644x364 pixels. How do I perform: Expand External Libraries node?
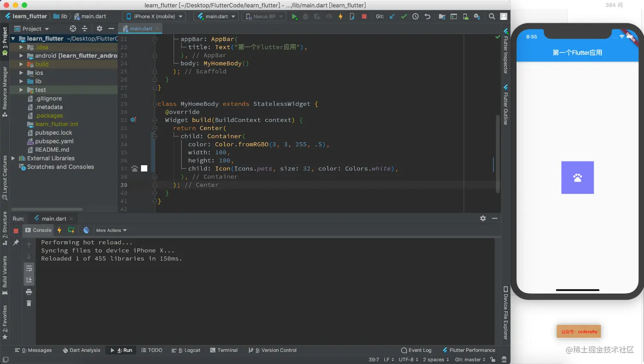[x=13, y=158]
